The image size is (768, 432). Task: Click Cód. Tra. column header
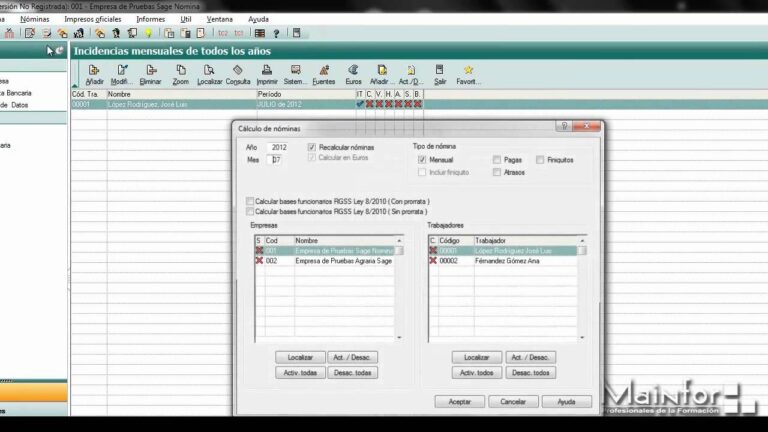89,94
